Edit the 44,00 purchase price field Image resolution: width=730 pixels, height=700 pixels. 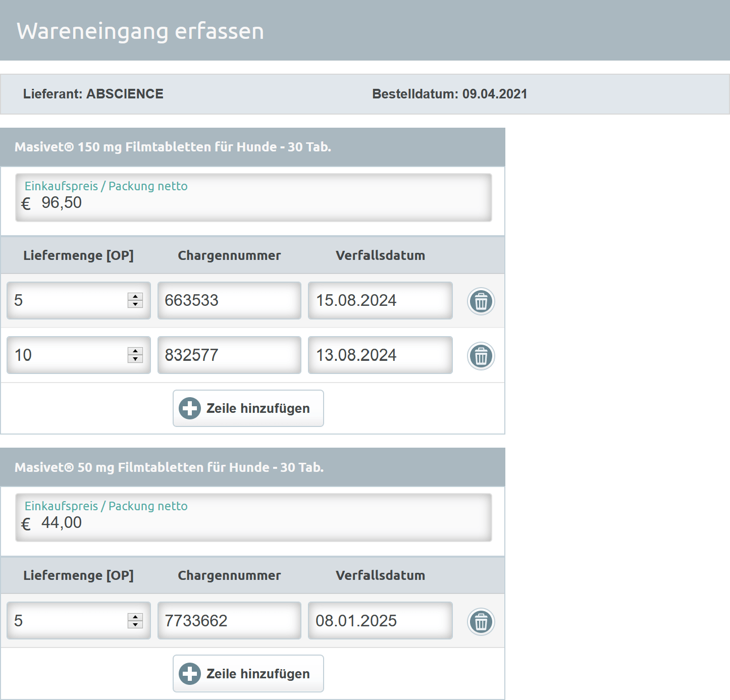coord(253,517)
